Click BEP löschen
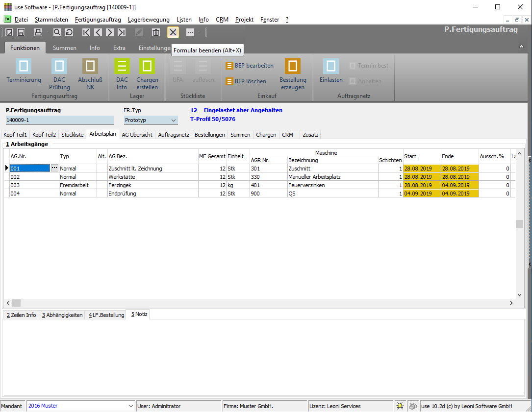This screenshot has height=412, width=532. 246,81
